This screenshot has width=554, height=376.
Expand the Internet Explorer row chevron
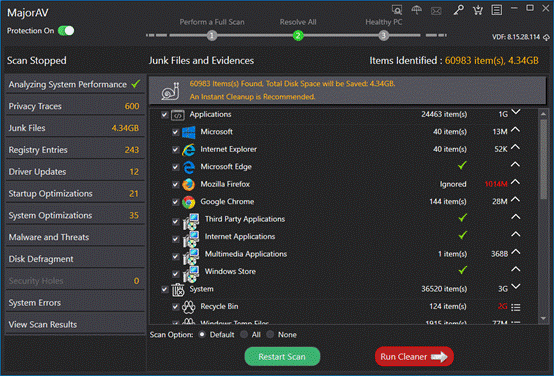(515, 147)
